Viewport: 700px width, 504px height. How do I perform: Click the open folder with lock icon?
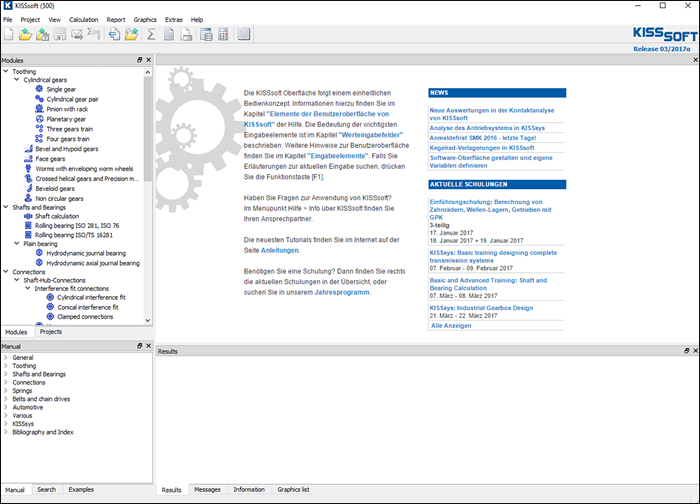click(x=42, y=34)
